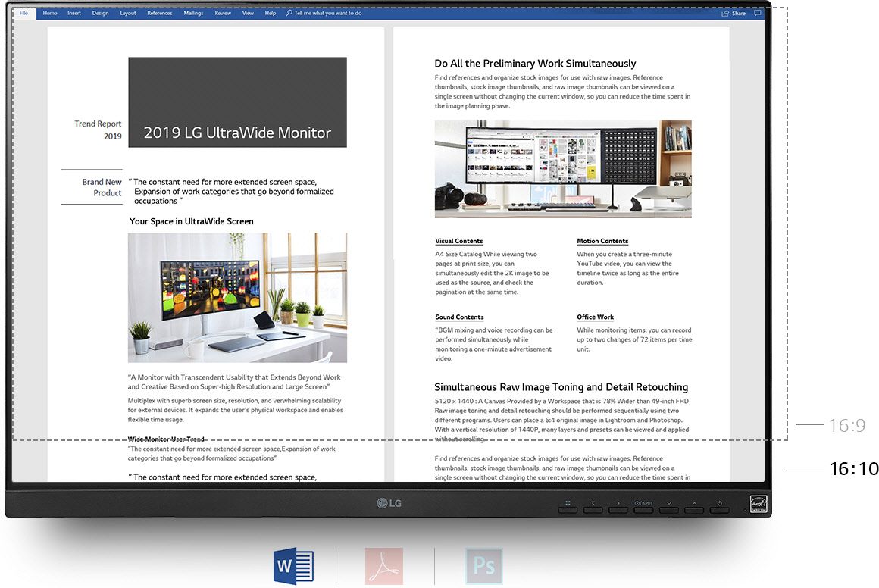
Task: Open the Review ribbon tab
Action: click(223, 13)
